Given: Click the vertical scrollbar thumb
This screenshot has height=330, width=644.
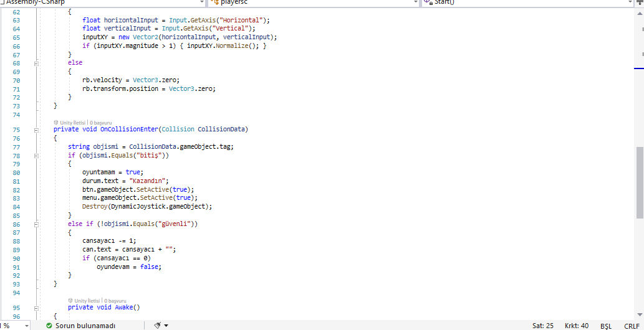Looking at the screenshot, I should [x=640, y=182].
